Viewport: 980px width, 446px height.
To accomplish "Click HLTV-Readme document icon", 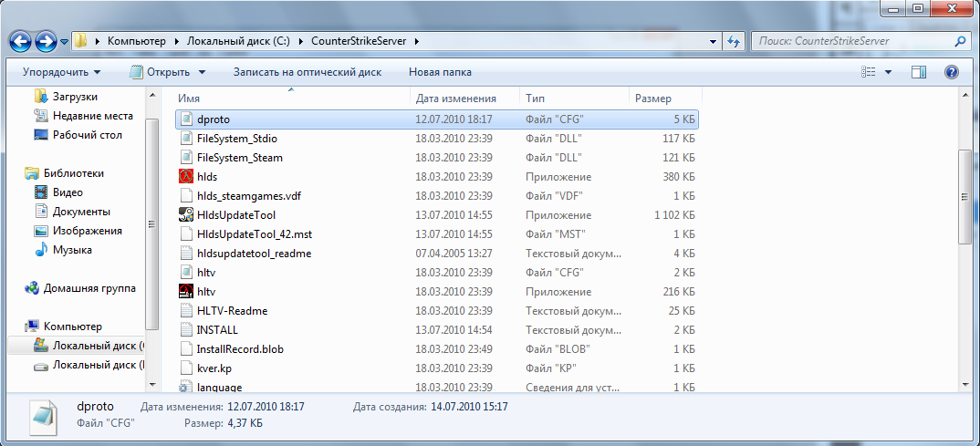I will click(x=185, y=310).
